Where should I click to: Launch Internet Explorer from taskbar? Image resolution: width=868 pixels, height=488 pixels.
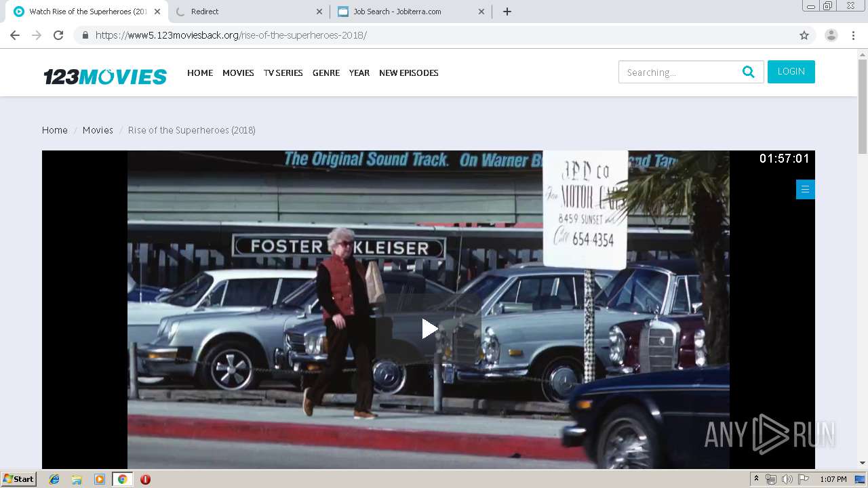click(x=54, y=479)
